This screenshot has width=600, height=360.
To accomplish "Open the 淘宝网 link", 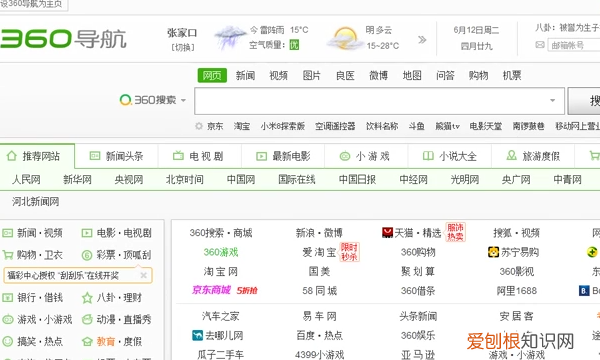I will (221, 271).
